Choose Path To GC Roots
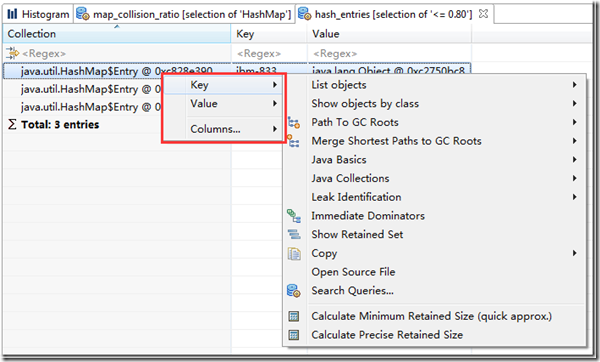 [434, 122]
